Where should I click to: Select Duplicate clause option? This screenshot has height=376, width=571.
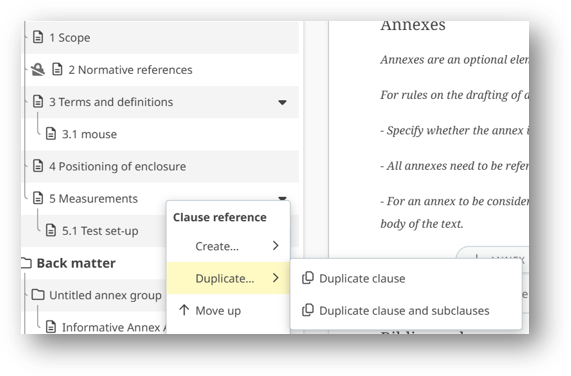click(x=406, y=278)
